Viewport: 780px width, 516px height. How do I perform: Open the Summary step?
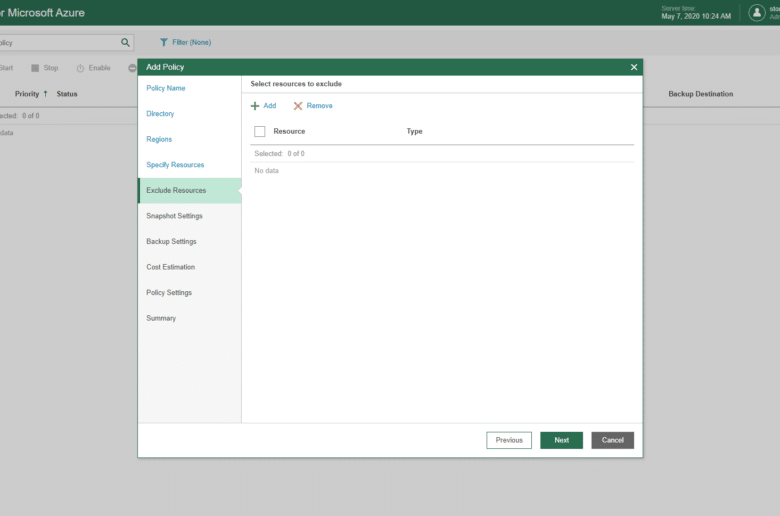pos(190,318)
